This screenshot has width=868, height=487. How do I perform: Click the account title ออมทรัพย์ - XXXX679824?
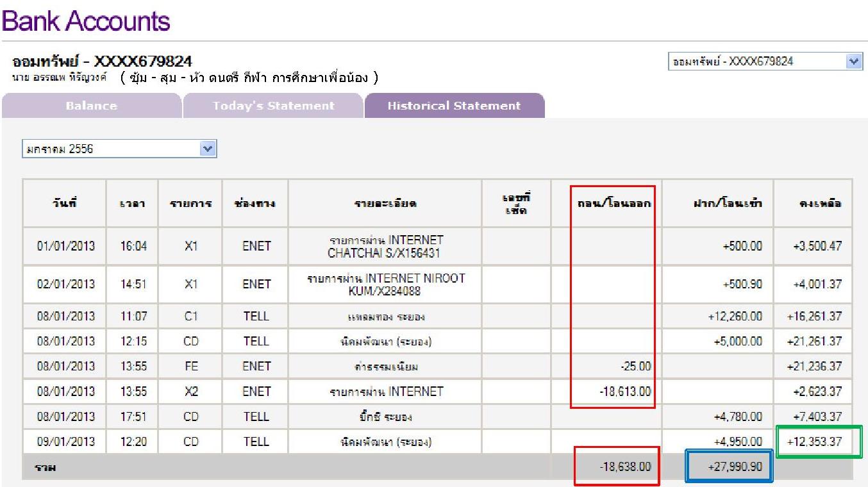(102, 62)
